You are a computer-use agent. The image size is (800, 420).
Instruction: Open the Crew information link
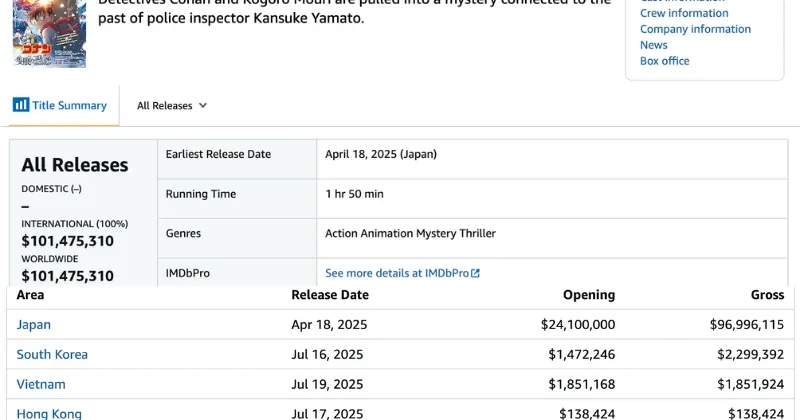[x=684, y=13]
